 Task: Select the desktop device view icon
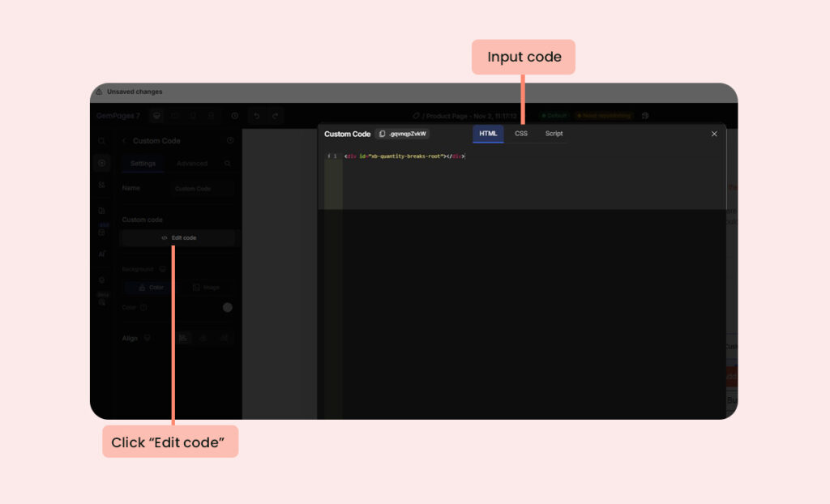pyautogui.click(x=157, y=116)
